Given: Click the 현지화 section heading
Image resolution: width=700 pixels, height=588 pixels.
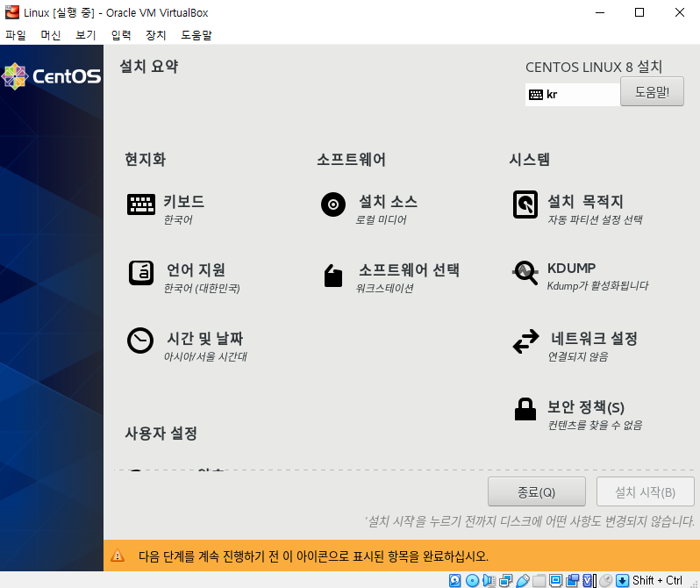Looking at the screenshot, I should 145,159.
